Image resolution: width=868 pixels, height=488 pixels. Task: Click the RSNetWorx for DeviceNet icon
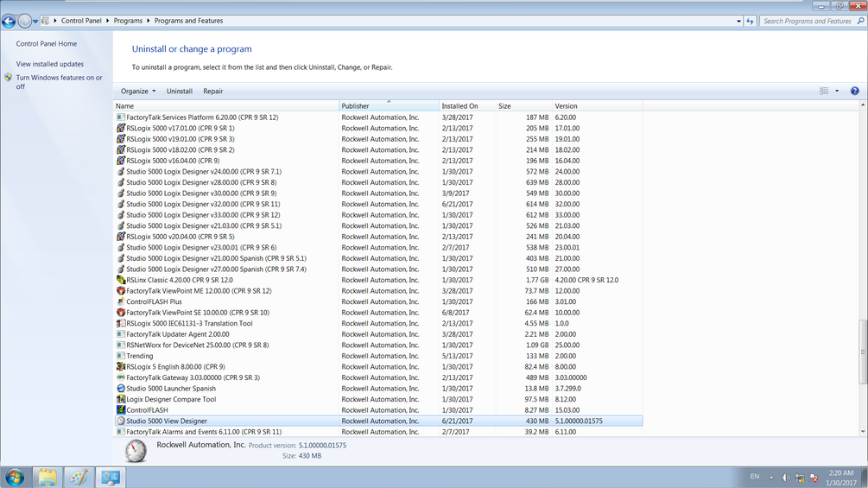pos(121,345)
